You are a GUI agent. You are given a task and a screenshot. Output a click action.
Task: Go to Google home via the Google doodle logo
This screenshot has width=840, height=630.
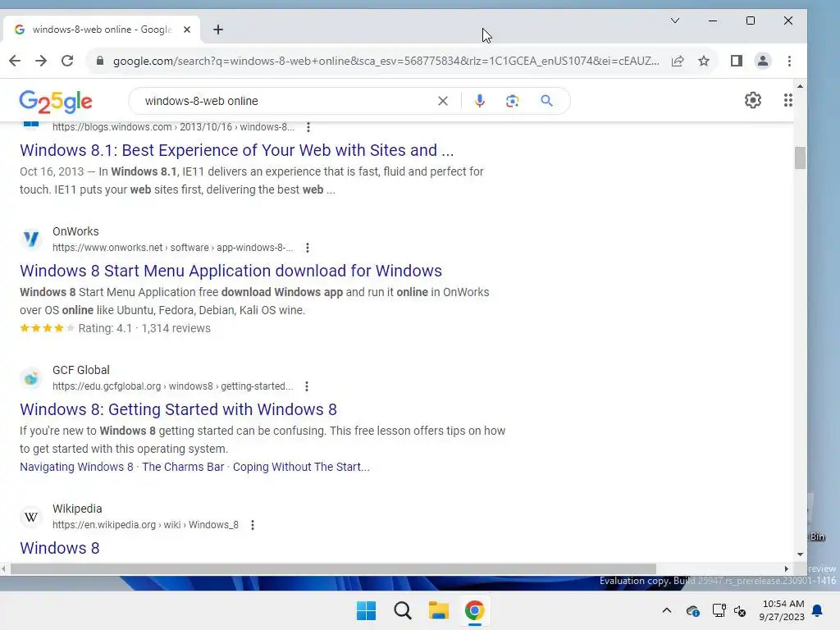(56, 101)
